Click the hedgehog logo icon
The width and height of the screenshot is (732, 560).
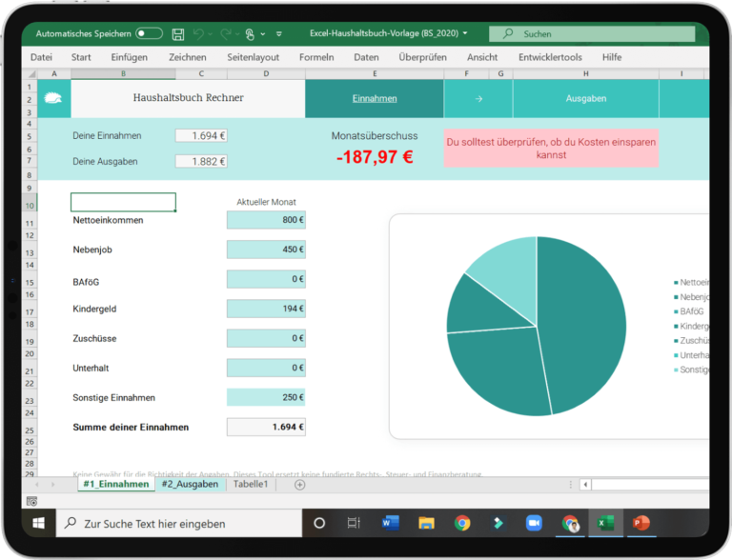[x=53, y=98]
